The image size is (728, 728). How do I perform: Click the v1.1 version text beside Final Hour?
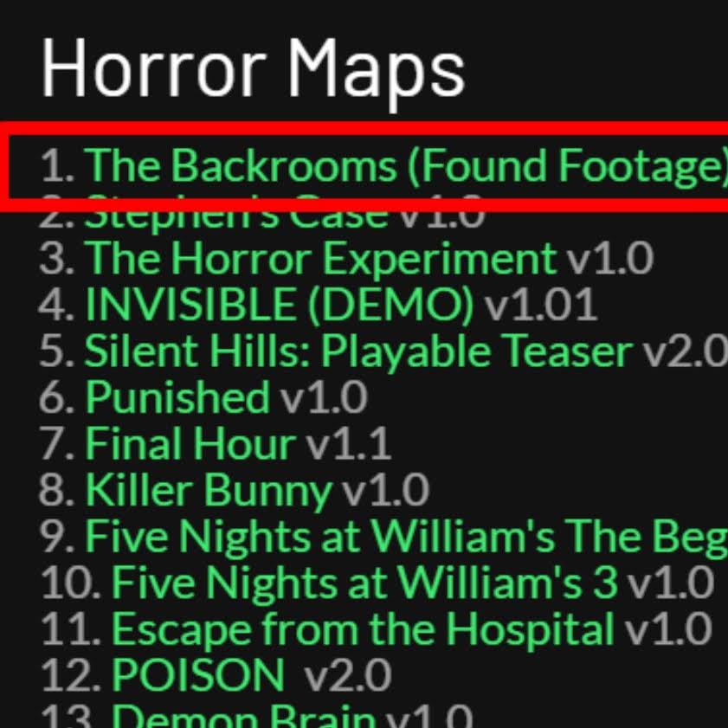coord(348,444)
